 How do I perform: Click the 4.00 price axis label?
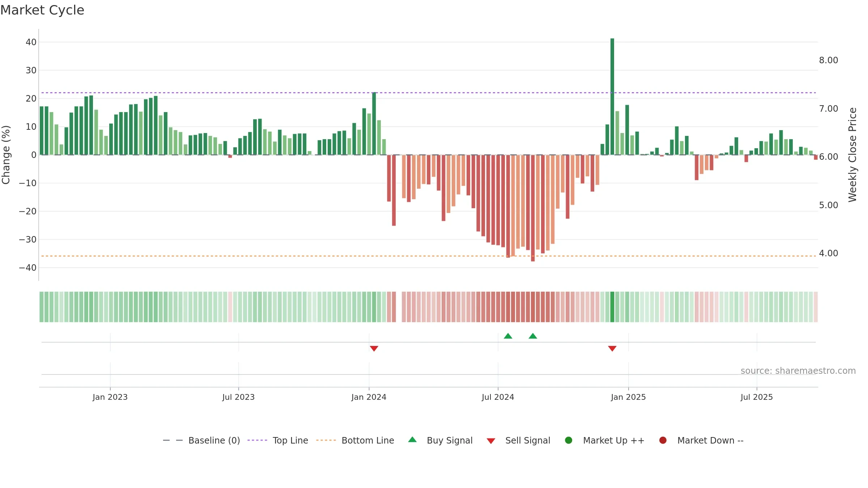pos(829,253)
